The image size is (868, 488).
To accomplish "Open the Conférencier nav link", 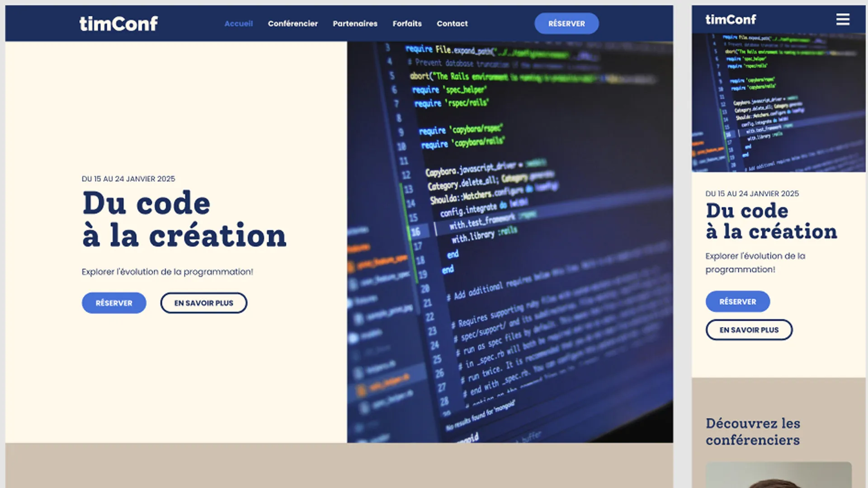I will [292, 23].
